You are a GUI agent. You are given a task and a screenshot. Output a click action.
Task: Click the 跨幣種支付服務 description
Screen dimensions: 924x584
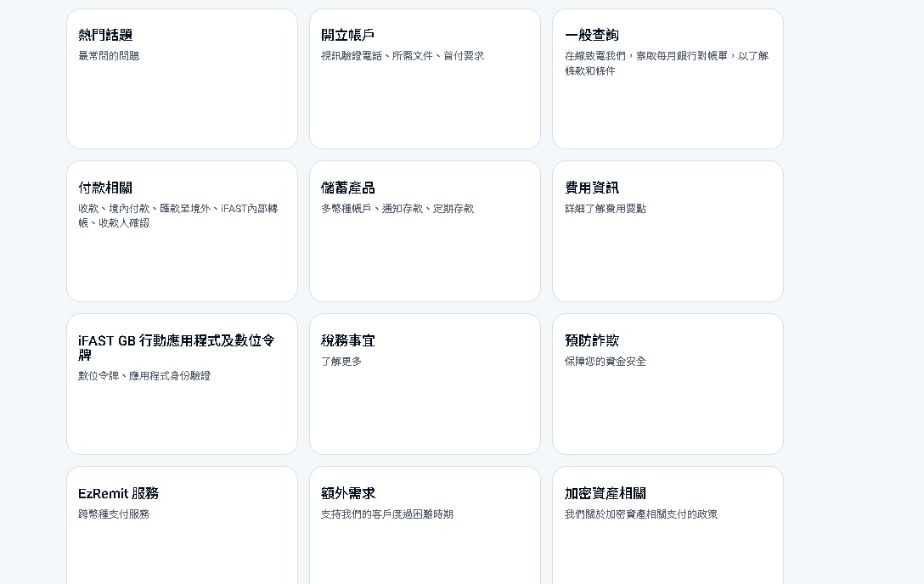pos(114,514)
